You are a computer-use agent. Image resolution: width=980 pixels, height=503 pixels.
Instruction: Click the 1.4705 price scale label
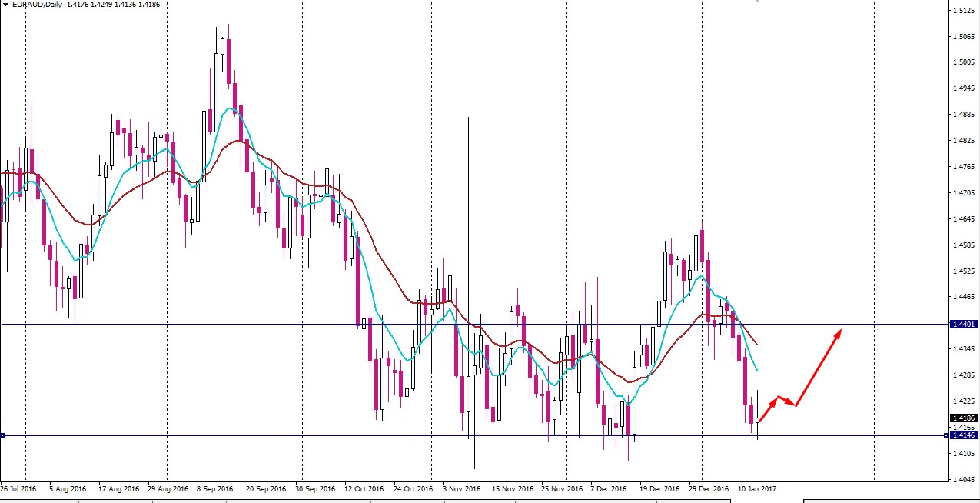coord(965,193)
